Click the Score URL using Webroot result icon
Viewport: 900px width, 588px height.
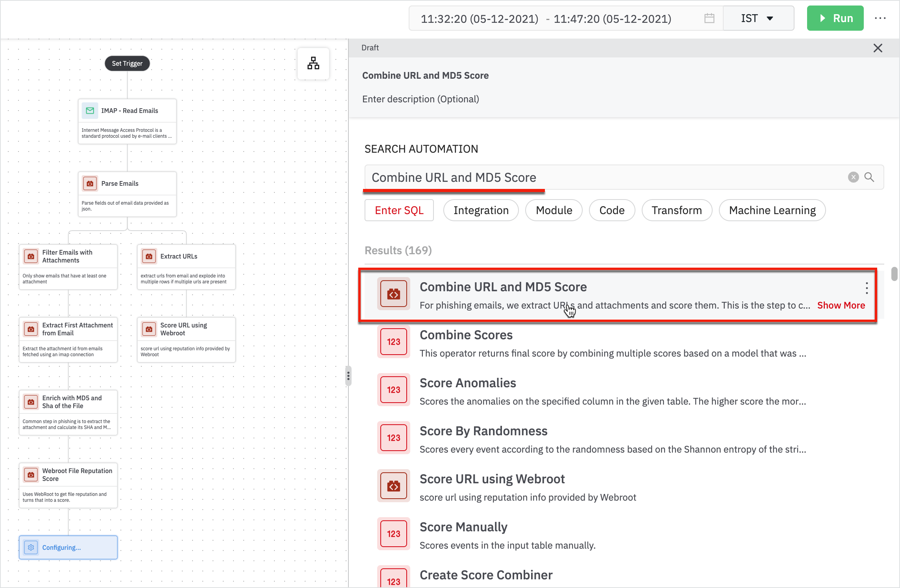393,486
